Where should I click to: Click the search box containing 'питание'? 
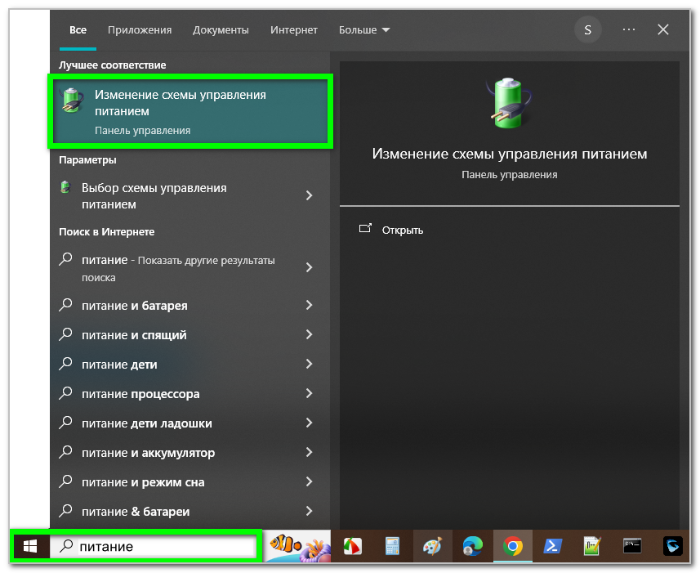(160, 547)
